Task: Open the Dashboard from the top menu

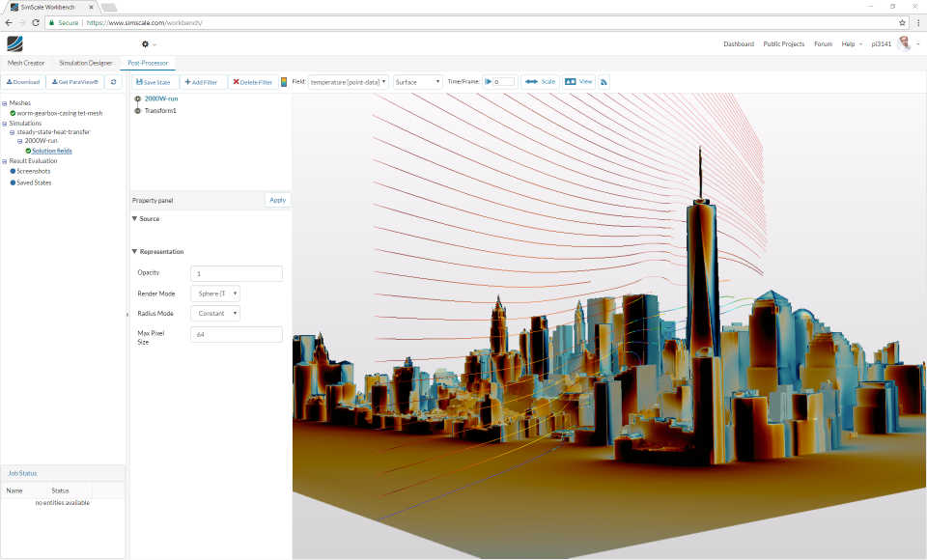Action: pyautogui.click(x=739, y=43)
